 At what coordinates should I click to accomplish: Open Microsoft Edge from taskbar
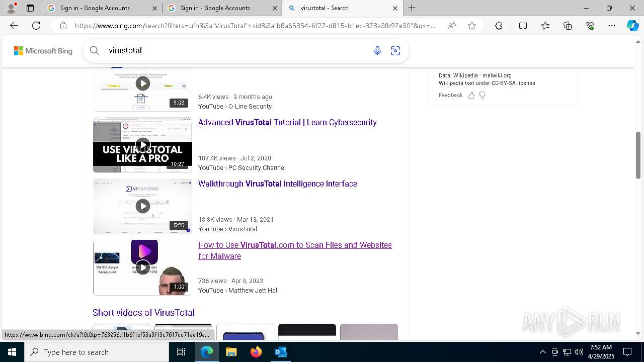pos(207,352)
